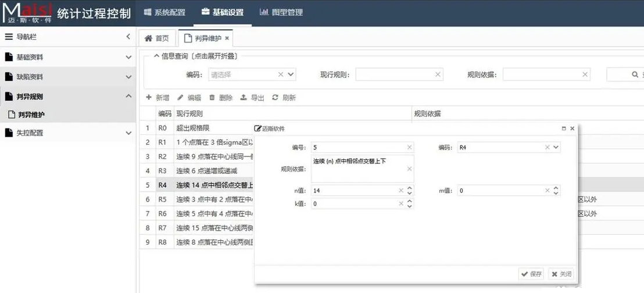The image size is (644, 293).
Task: Clear the dialog 编码 R4 selection
Action: (x=547, y=147)
